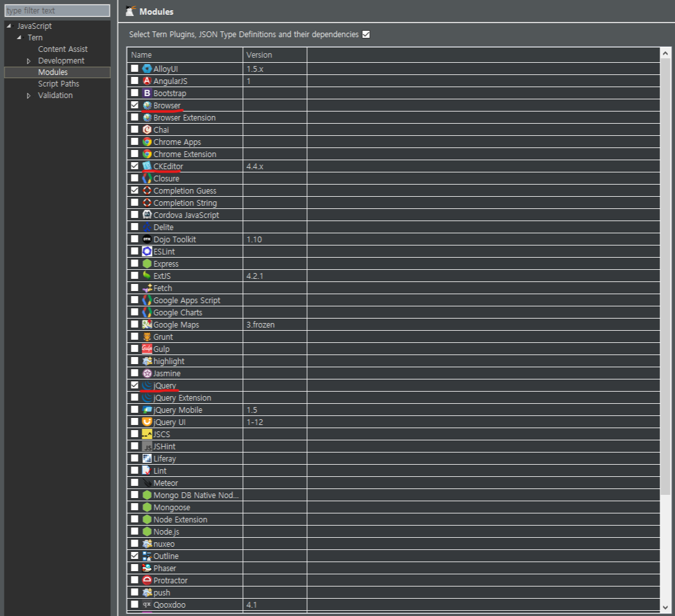Image resolution: width=675 pixels, height=616 pixels.
Task: Sort modules by Name column header
Action: click(x=185, y=54)
